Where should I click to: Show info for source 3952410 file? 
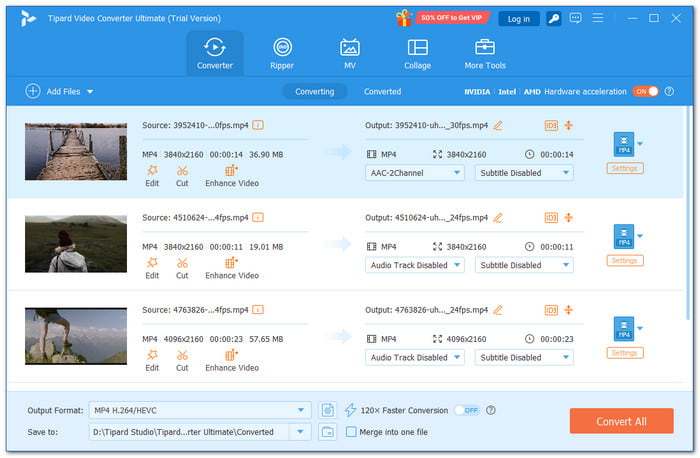258,125
